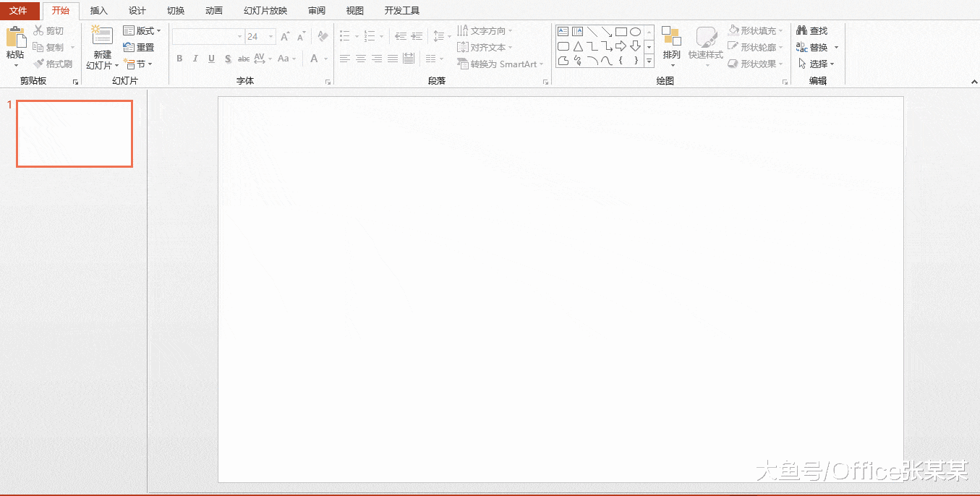Image resolution: width=980 pixels, height=496 pixels.
Task: Switch to the Insert (插入) tab
Action: point(99,10)
